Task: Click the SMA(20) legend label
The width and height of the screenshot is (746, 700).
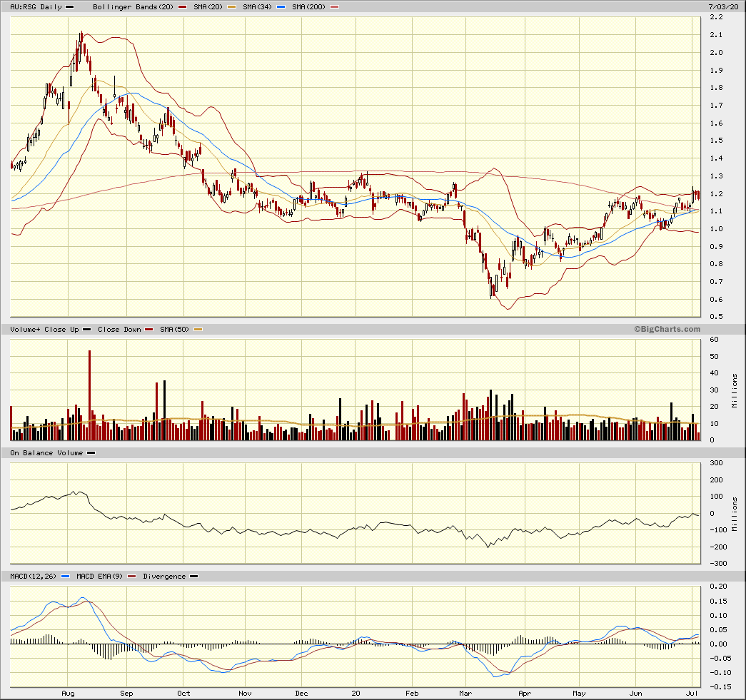Action: (x=208, y=6)
